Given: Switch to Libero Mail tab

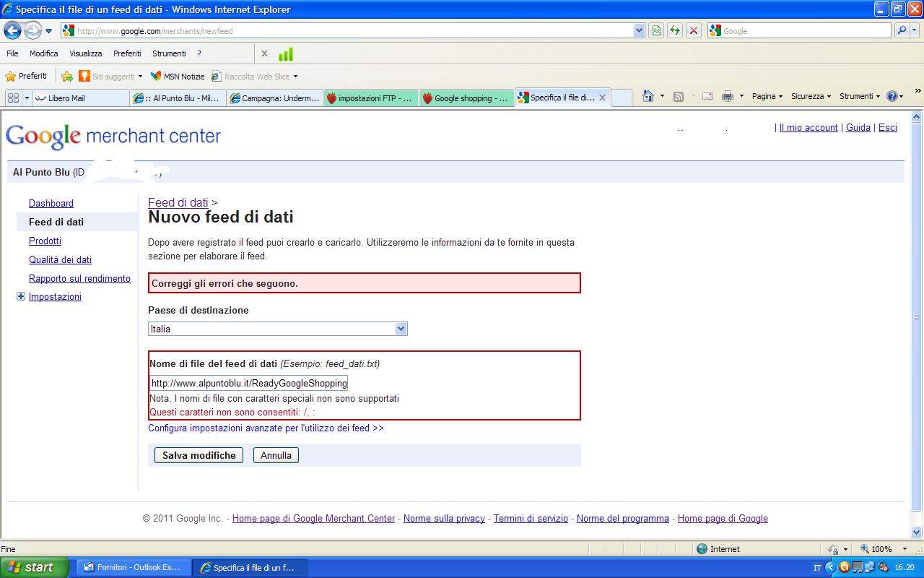Looking at the screenshot, I should click(81, 98).
